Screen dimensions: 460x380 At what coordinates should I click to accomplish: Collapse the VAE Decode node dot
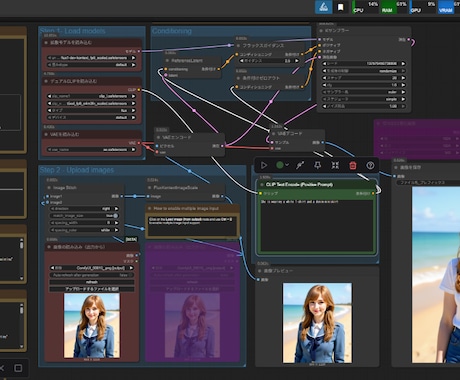(273, 134)
